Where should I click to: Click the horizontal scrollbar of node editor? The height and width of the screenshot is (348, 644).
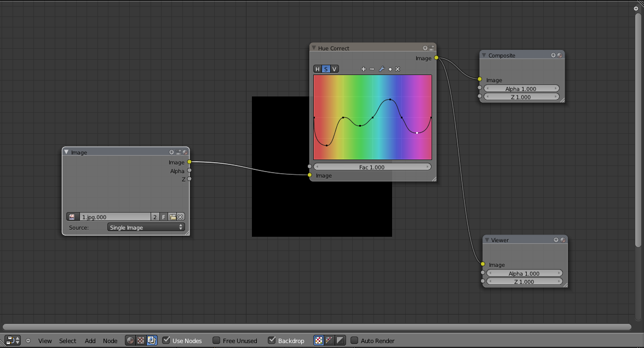pos(317,327)
